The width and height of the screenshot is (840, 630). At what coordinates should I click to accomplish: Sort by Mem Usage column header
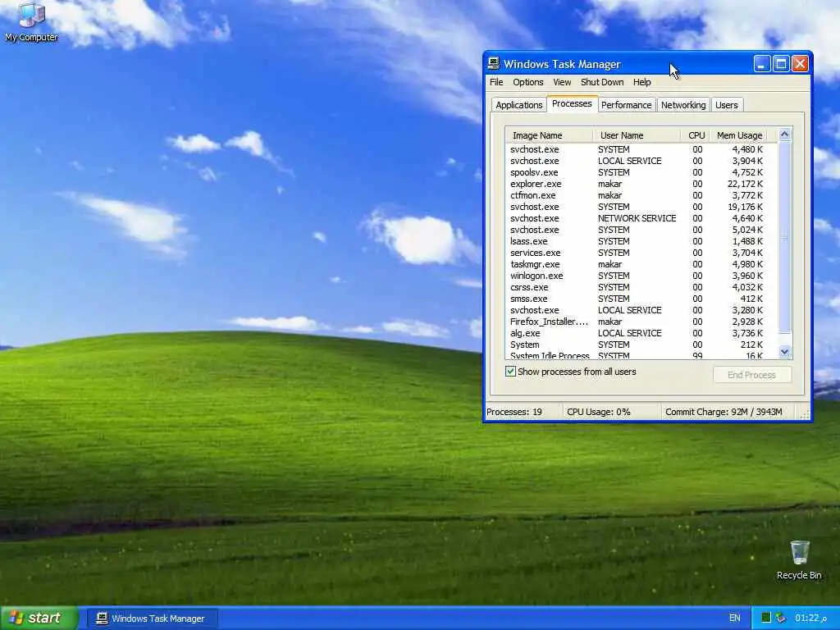(x=739, y=135)
